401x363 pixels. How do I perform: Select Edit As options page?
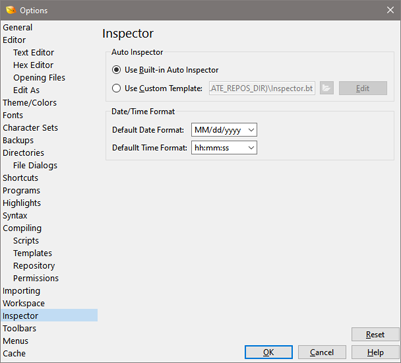click(26, 90)
